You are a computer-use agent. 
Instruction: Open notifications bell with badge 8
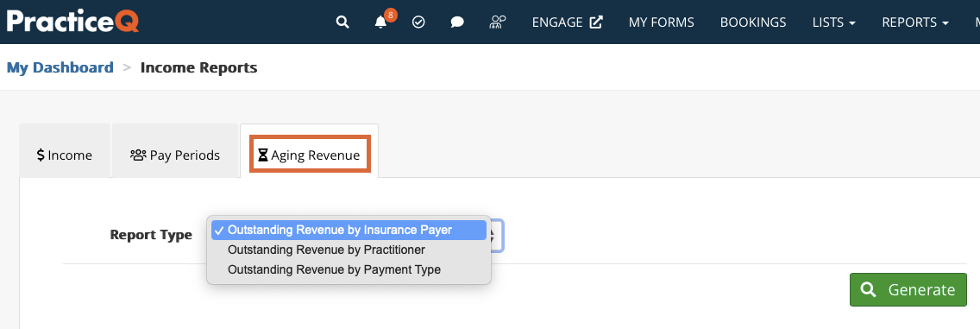pyautogui.click(x=380, y=22)
